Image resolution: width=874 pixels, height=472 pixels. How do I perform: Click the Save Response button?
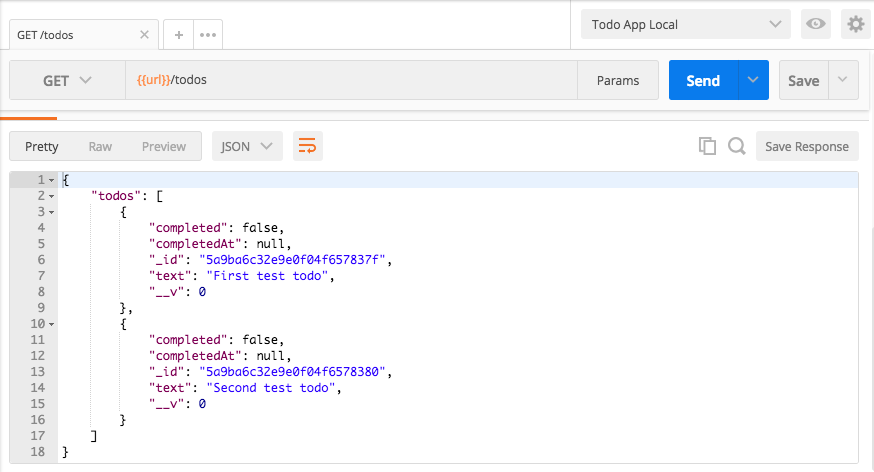(807, 146)
